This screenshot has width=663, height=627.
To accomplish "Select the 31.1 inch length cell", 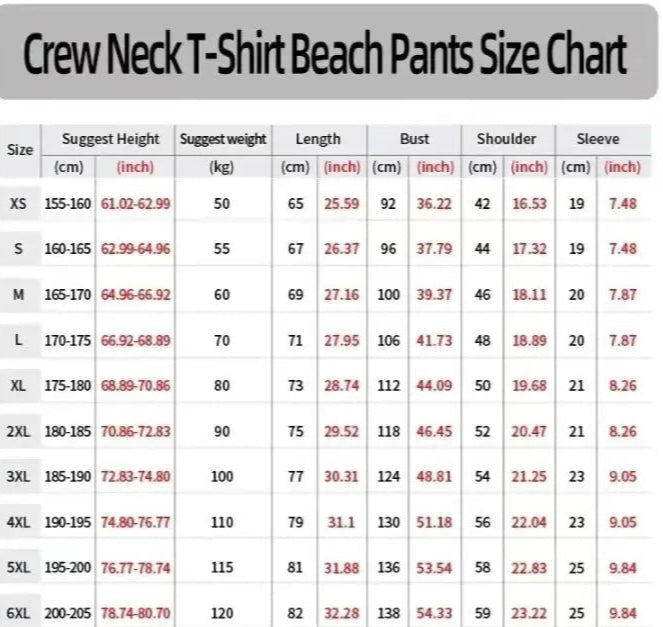I will click(x=342, y=522).
